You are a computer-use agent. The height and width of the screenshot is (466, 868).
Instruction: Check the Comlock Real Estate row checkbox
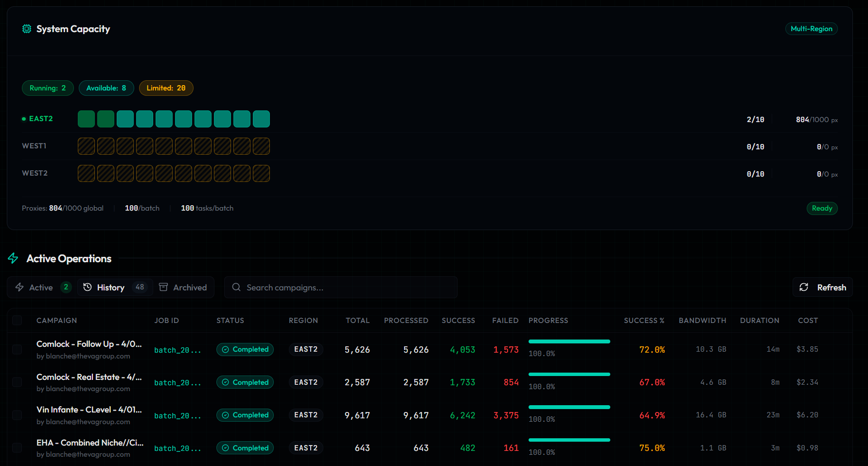point(18,382)
